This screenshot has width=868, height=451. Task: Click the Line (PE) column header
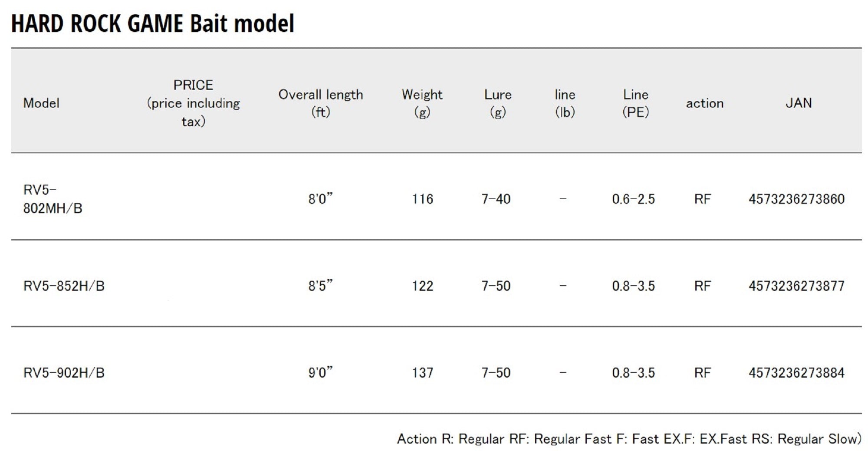click(x=635, y=103)
